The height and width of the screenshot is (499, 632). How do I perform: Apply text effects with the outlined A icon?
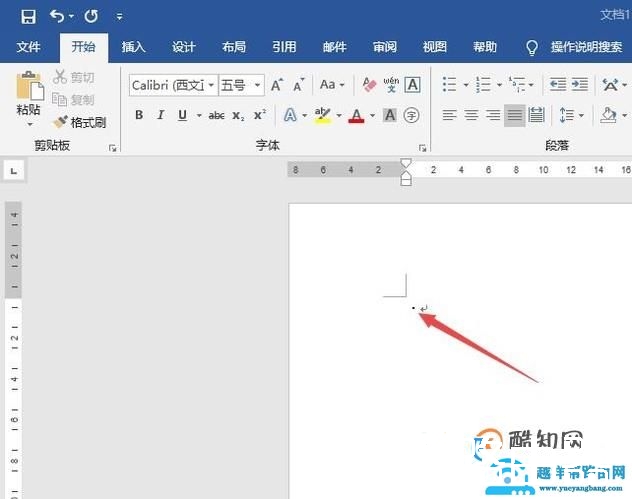[290, 115]
